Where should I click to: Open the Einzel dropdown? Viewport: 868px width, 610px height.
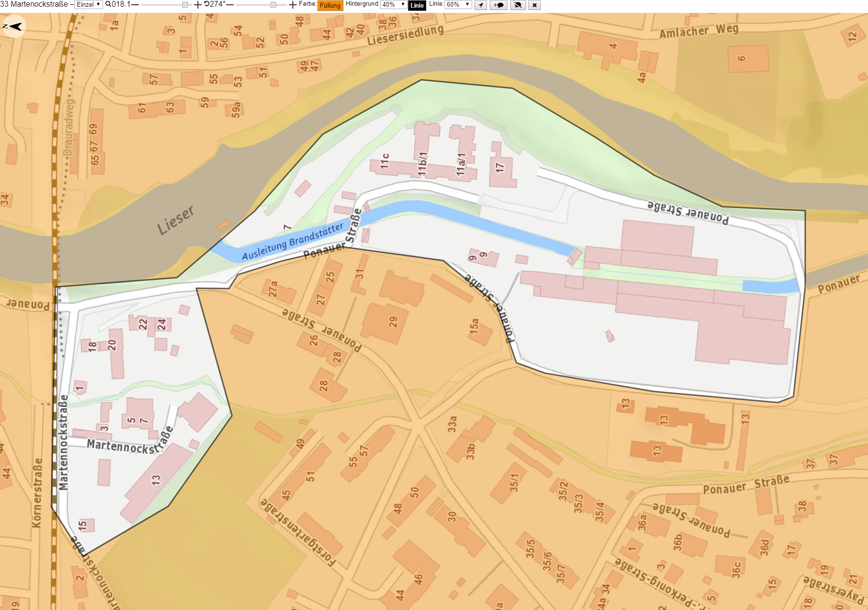pos(89,5)
